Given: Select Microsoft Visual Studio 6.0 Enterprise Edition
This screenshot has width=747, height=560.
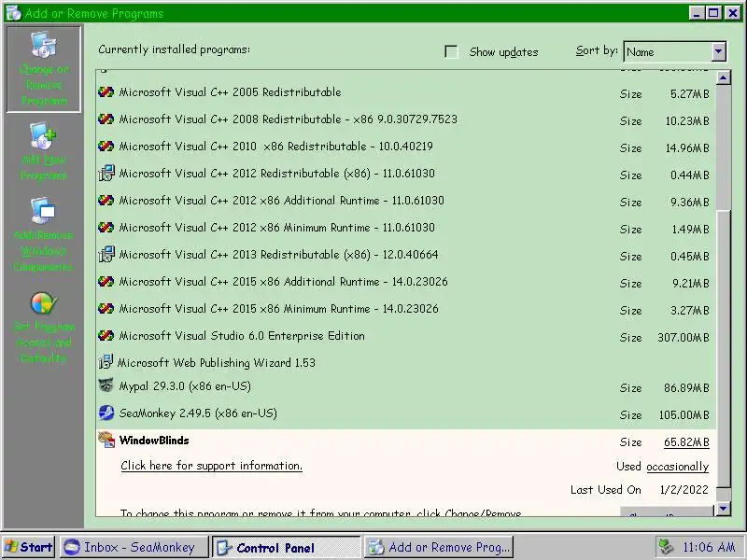Looking at the screenshot, I should click(x=405, y=337).
